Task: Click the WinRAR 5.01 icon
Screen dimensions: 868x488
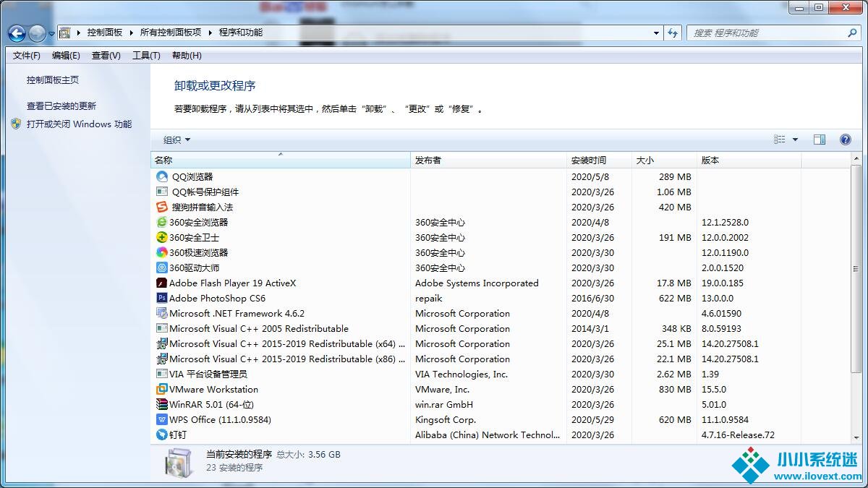Action: [x=162, y=404]
